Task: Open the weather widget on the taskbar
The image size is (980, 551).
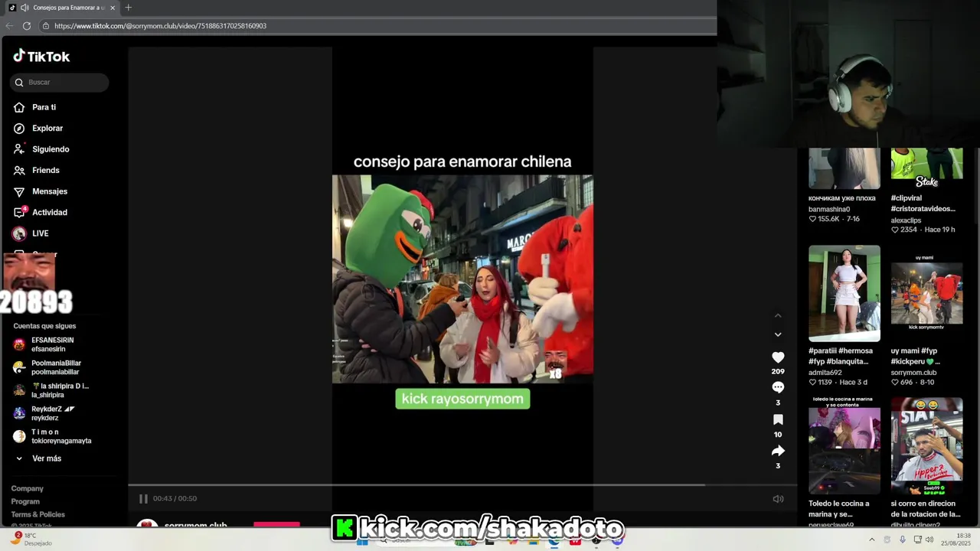Action: pos(32,540)
